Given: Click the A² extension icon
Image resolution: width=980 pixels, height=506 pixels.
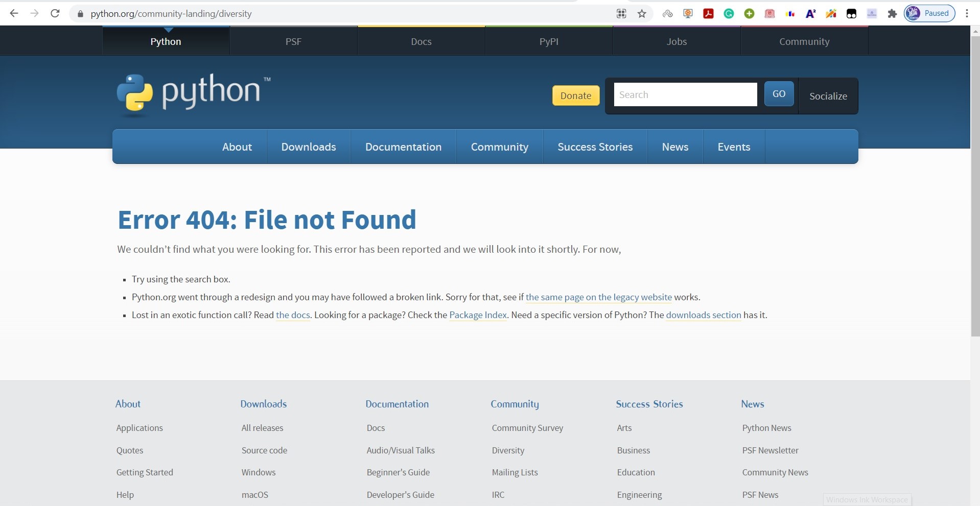Looking at the screenshot, I should point(810,14).
